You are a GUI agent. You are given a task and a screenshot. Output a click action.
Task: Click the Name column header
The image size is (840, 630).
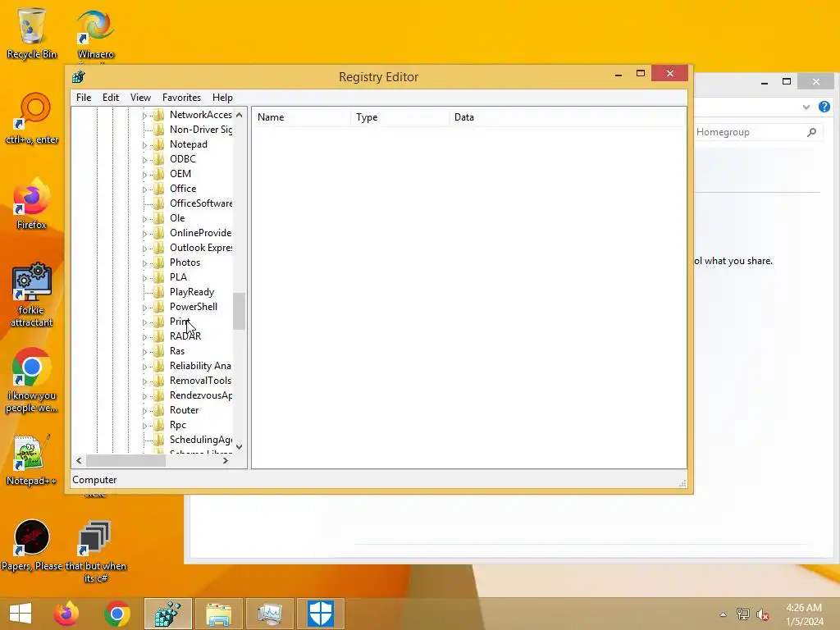click(302, 117)
